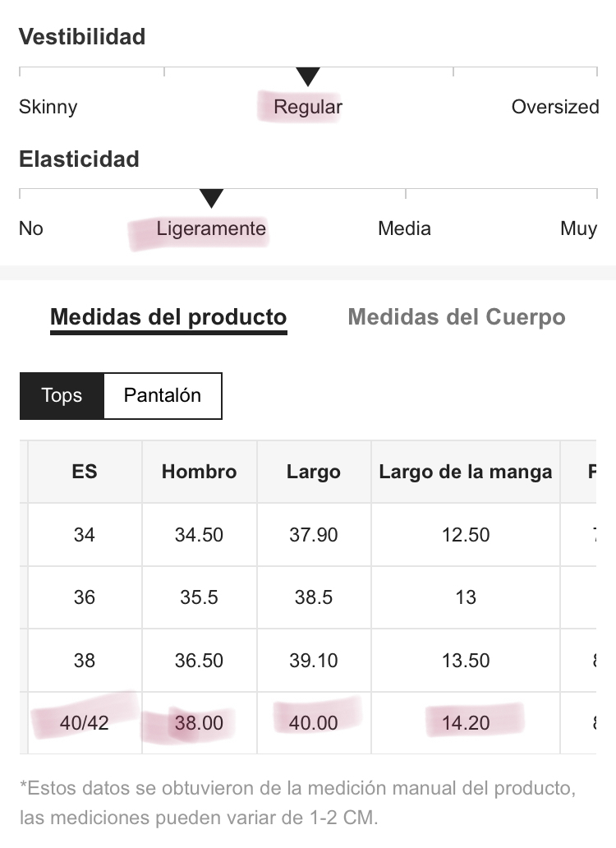Click the Oversized fit label
Screen dimensions: 616x848
tap(555, 107)
